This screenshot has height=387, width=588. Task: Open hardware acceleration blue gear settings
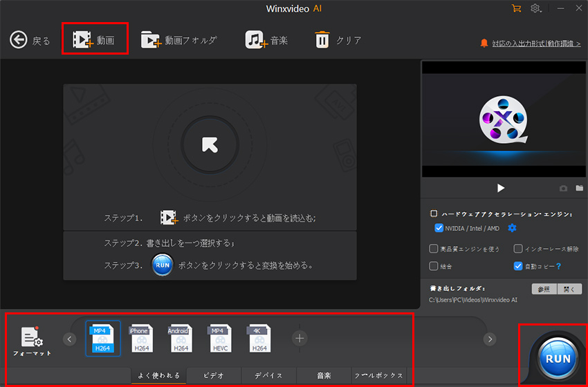(512, 228)
